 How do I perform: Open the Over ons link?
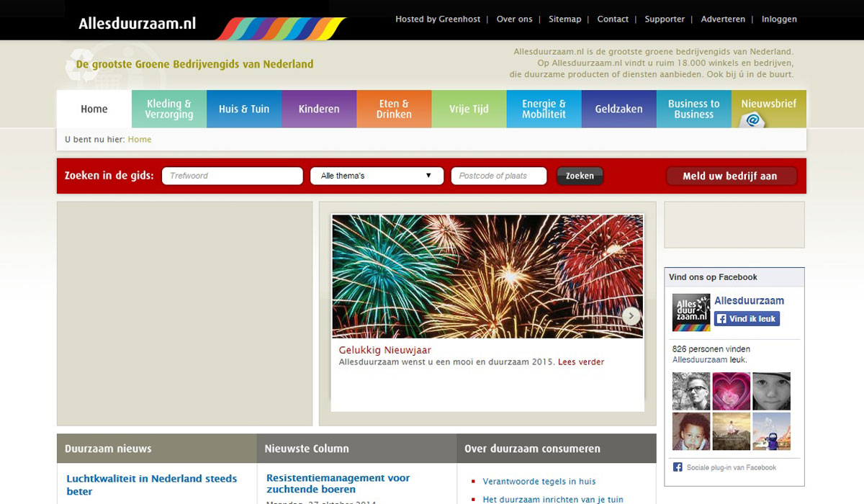(515, 19)
